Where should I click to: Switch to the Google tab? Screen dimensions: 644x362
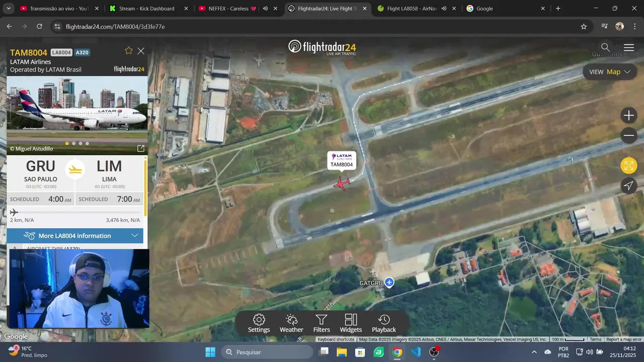[x=506, y=9]
